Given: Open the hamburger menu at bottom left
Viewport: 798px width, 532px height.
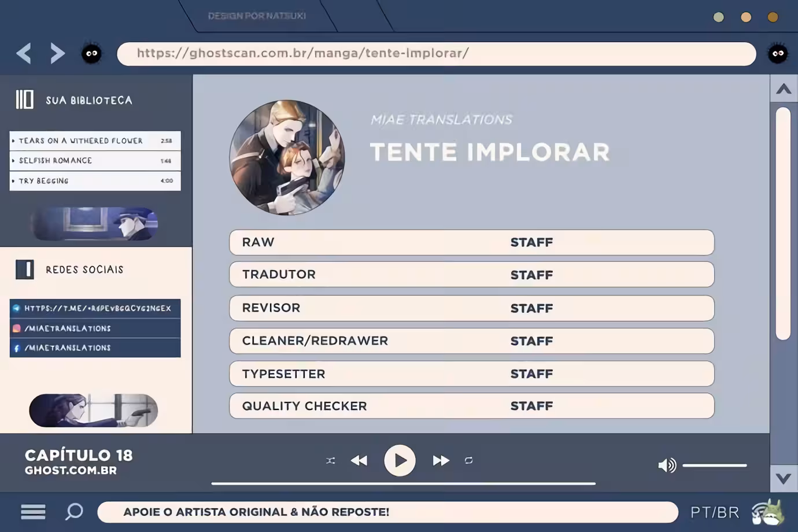Looking at the screenshot, I should 33,512.
